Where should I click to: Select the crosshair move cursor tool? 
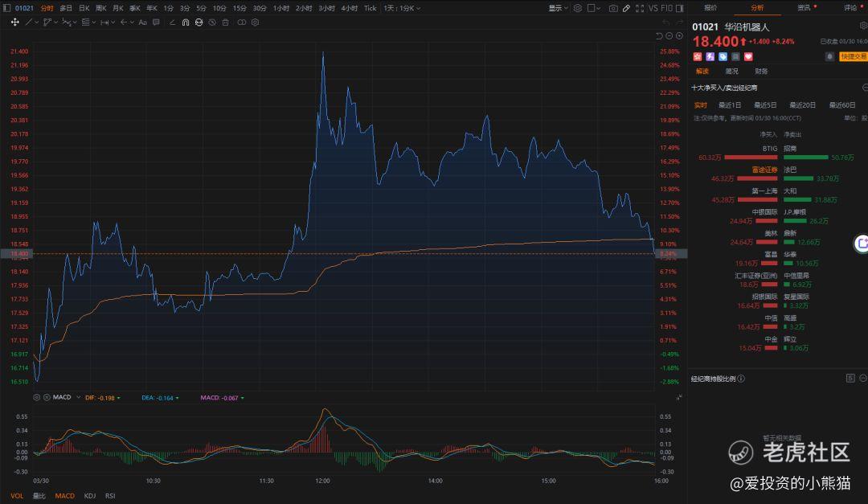[x=15, y=23]
